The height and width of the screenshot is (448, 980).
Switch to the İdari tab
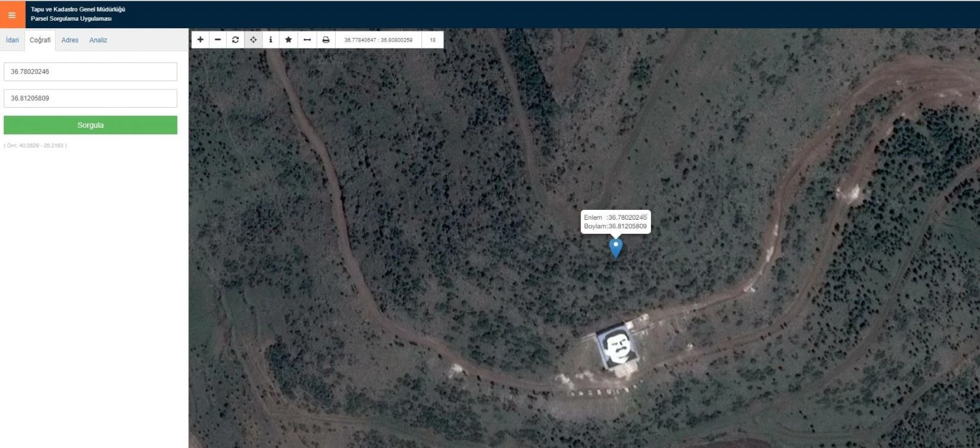pos(12,40)
